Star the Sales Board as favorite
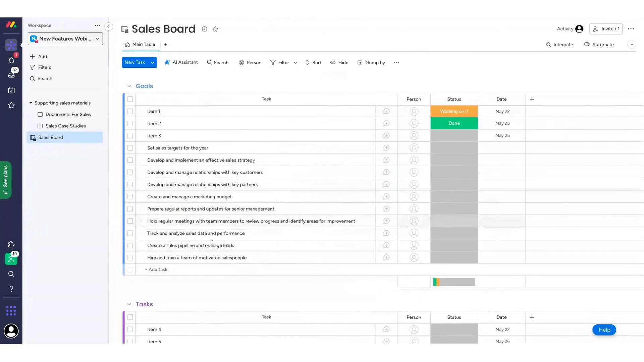This screenshot has width=644, height=362. [215, 29]
